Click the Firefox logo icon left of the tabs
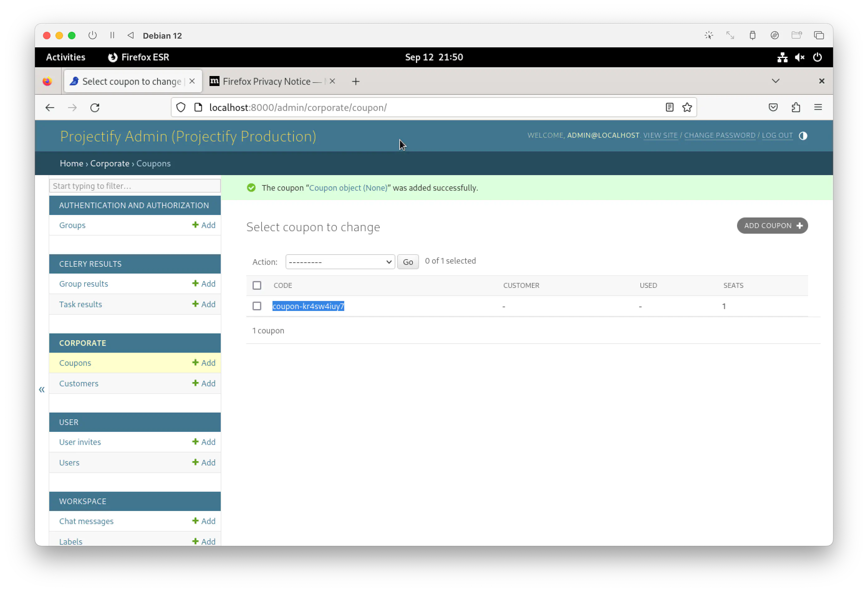 point(47,81)
